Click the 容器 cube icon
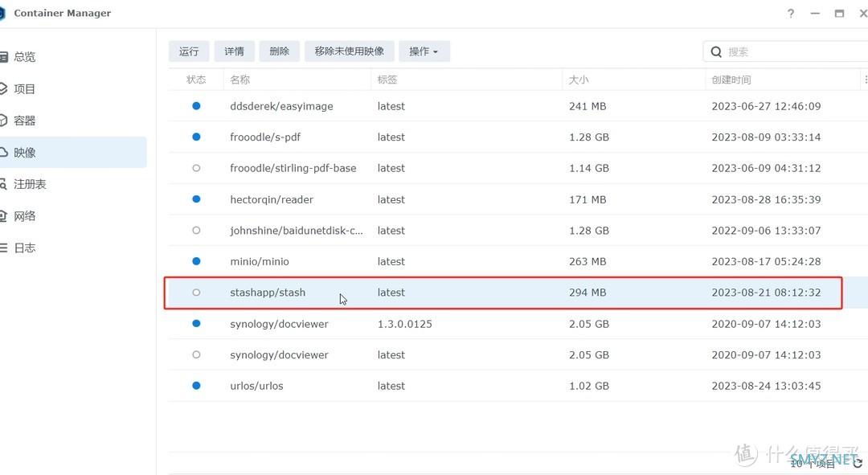Viewport: 868px width, 475px height. tap(3, 120)
